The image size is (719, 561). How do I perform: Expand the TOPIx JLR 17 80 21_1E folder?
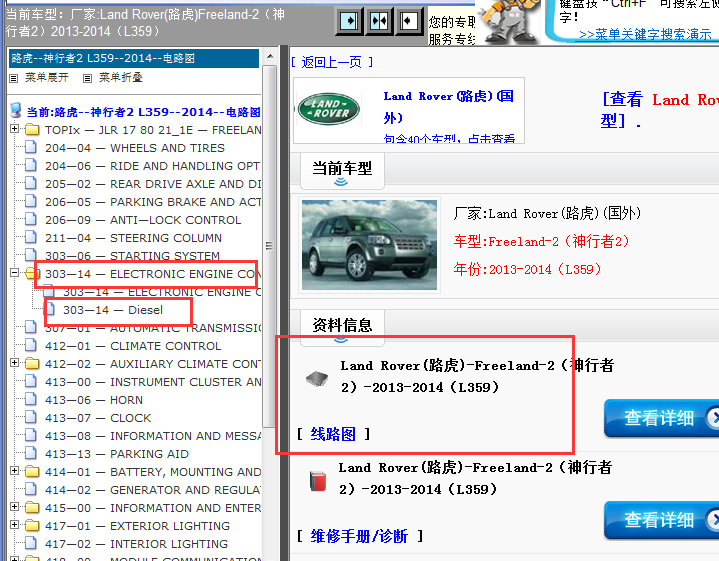14,128
